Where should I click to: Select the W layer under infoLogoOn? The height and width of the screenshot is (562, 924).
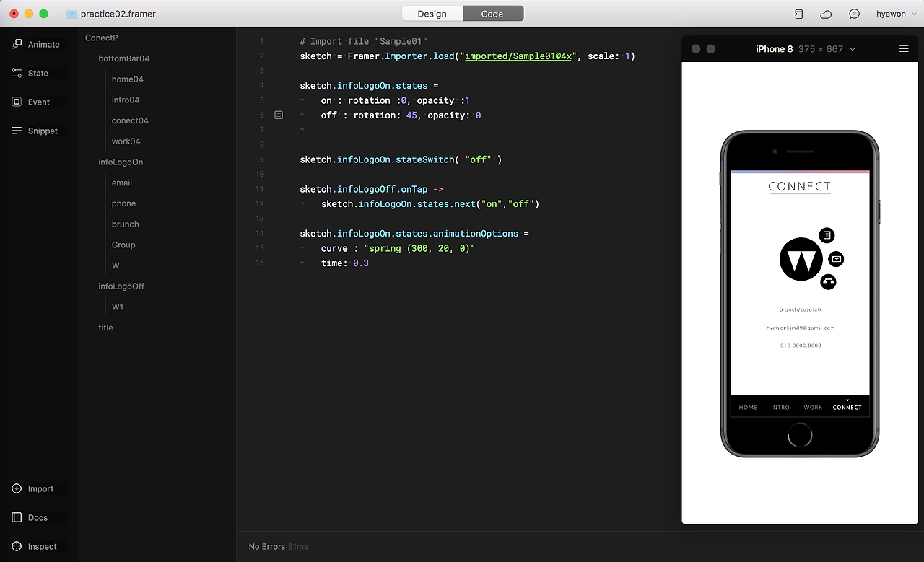[115, 265]
